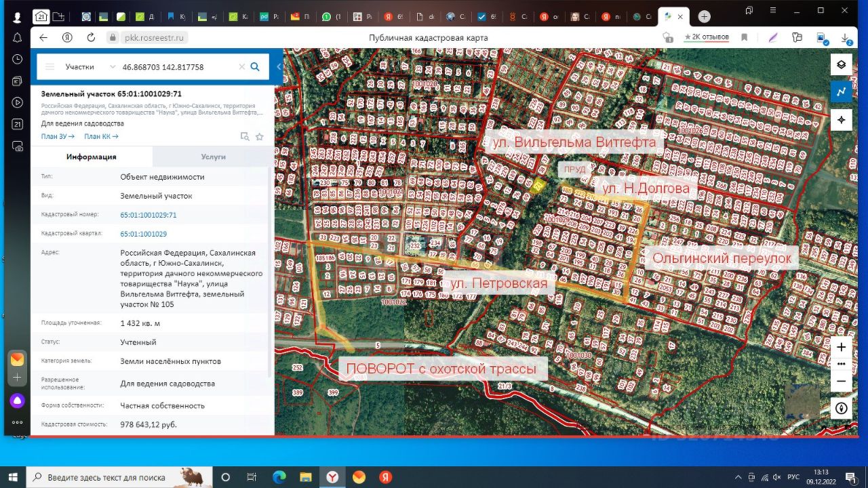The image size is (868, 488).
Task: Open the План ЗУ link
Action: tap(58, 136)
